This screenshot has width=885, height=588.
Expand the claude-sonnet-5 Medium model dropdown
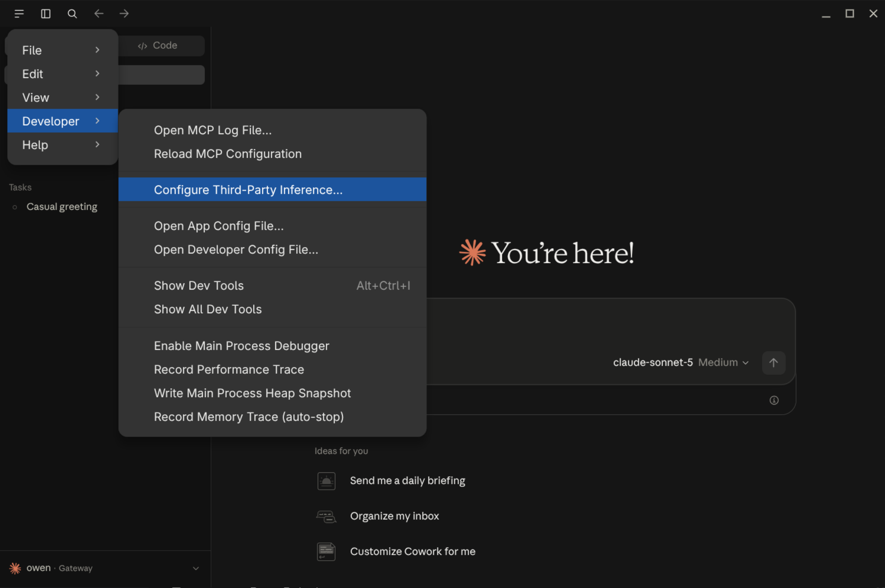(x=681, y=362)
